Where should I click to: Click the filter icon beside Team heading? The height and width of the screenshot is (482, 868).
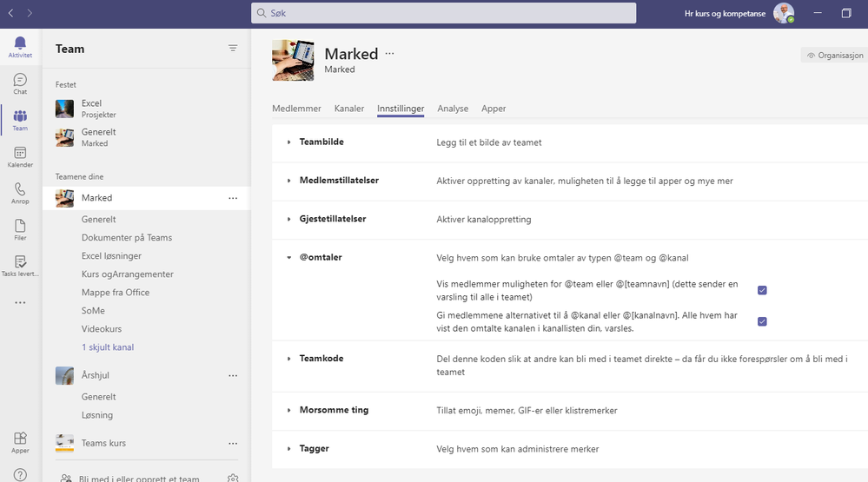click(233, 48)
